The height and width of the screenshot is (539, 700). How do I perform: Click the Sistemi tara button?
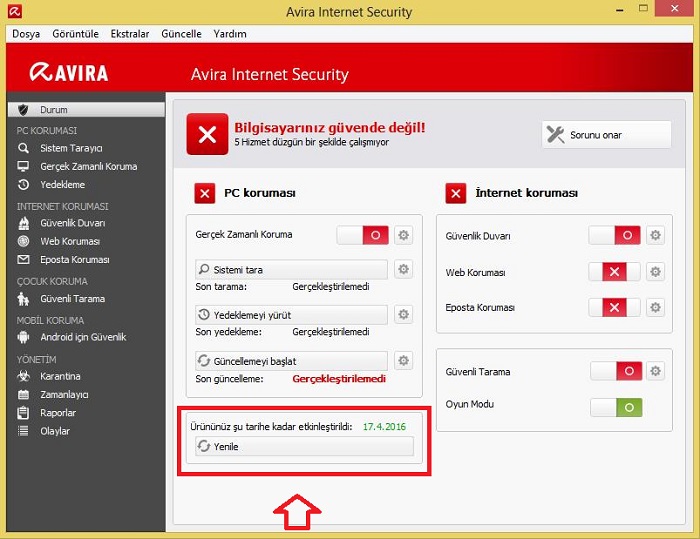(291, 269)
